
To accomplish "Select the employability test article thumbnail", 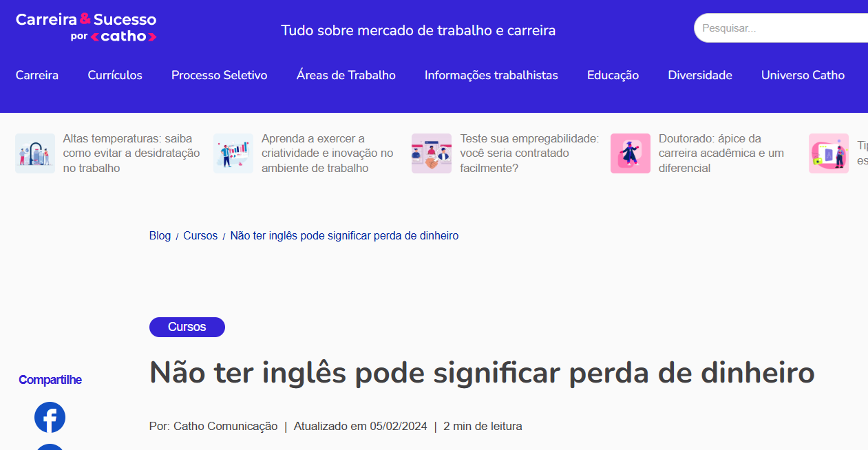I will pyautogui.click(x=431, y=153).
